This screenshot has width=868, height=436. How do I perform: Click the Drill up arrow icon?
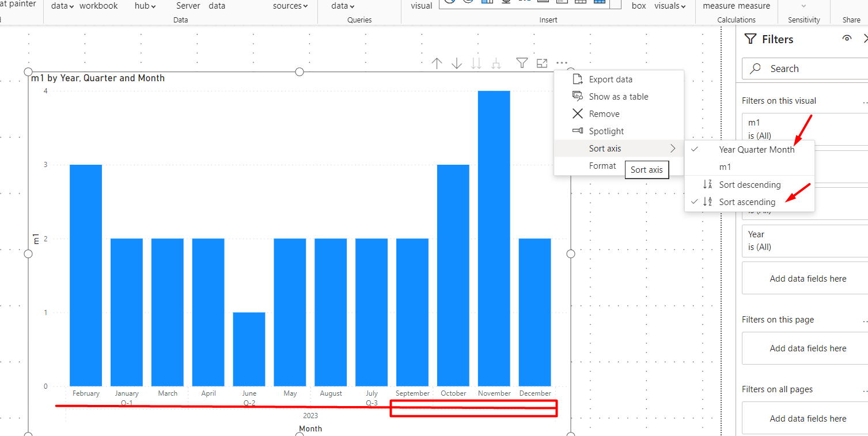coord(437,63)
